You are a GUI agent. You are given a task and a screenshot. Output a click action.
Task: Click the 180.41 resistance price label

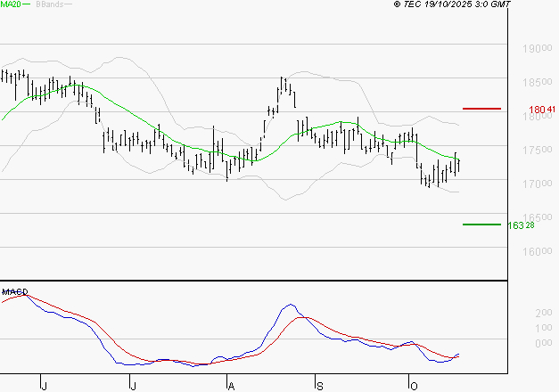[x=537, y=110]
